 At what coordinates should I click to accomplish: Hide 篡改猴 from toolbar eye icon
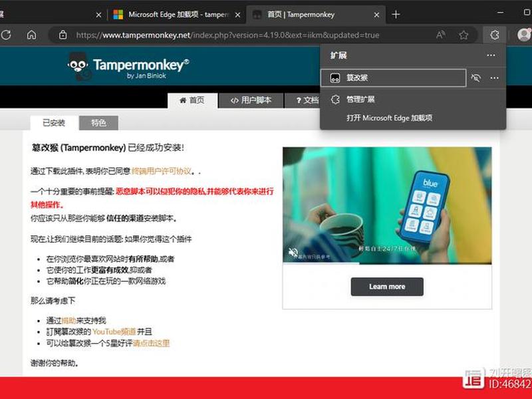click(475, 78)
